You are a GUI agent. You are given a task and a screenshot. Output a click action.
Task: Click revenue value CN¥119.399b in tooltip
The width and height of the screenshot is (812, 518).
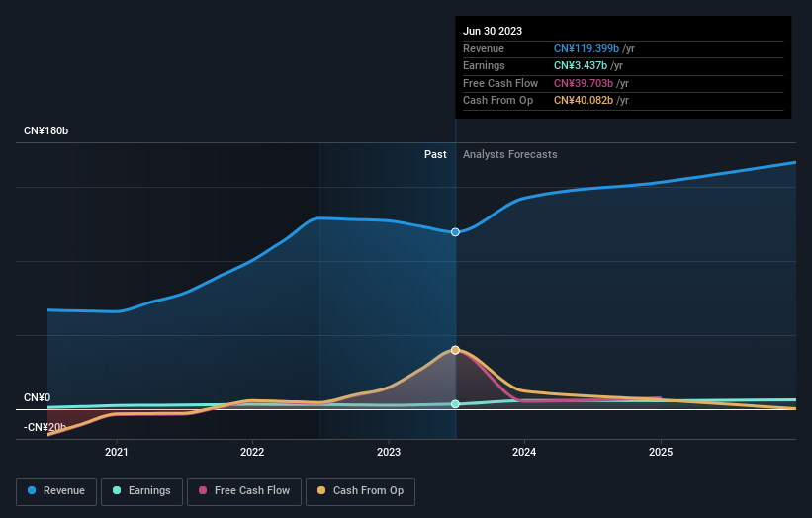[x=586, y=48]
